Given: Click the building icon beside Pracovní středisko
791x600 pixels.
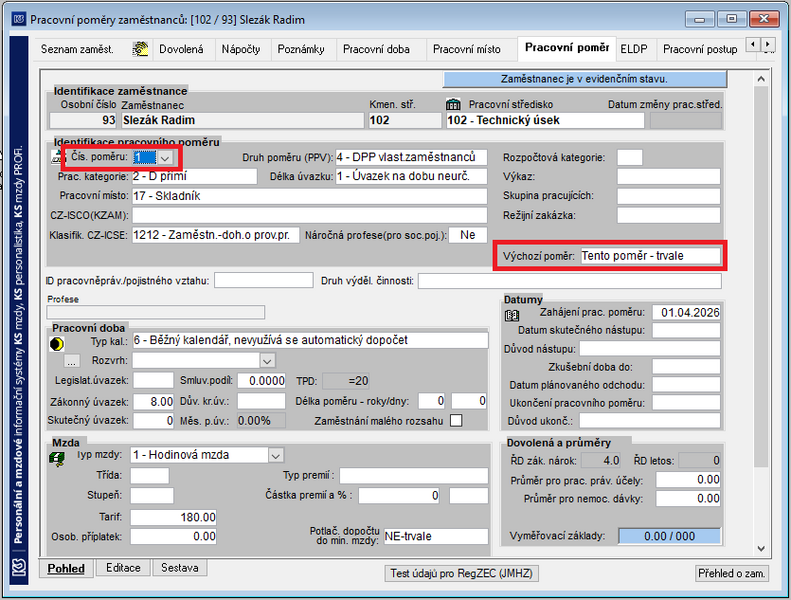Looking at the screenshot, I should coord(453,104).
